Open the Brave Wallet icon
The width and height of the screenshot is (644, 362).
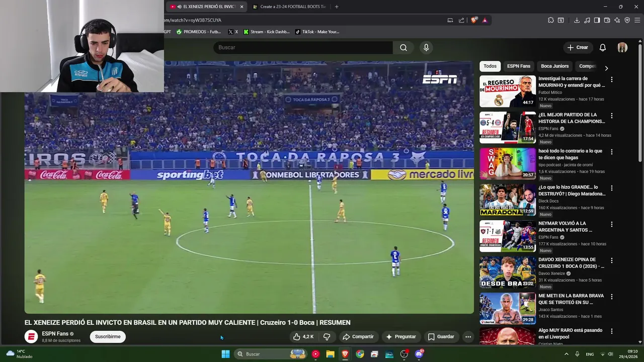pos(607,20)
